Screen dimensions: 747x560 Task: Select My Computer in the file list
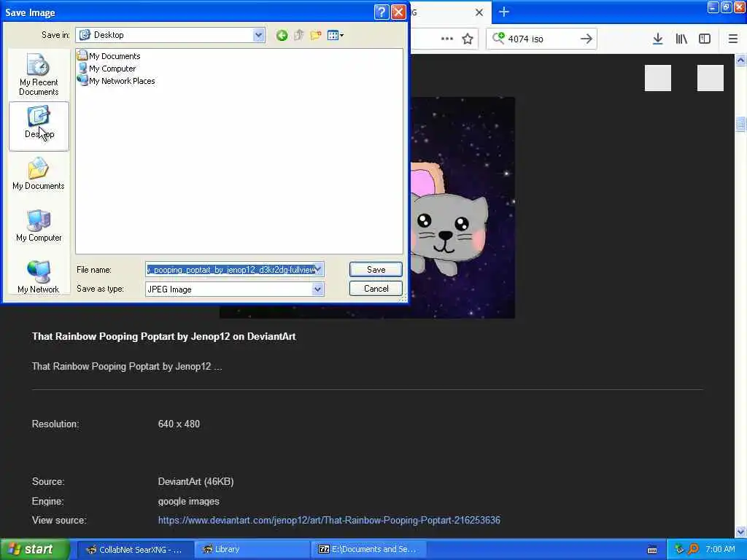coord(107,69)
